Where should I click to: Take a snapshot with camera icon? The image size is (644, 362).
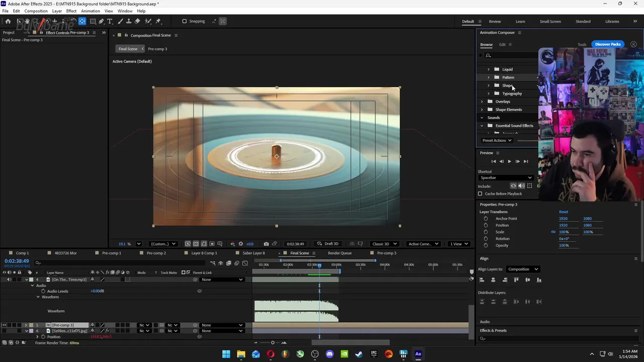pyautogui.click(x=266, y=244)
